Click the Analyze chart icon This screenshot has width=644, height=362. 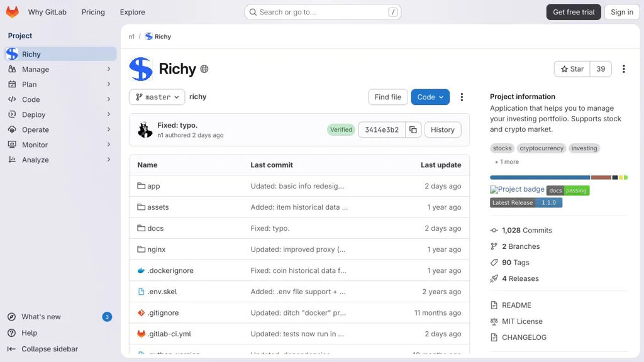coord(13,160)
